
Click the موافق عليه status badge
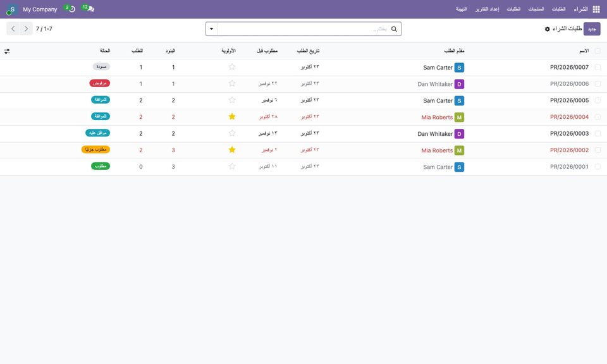pos(98,133)
